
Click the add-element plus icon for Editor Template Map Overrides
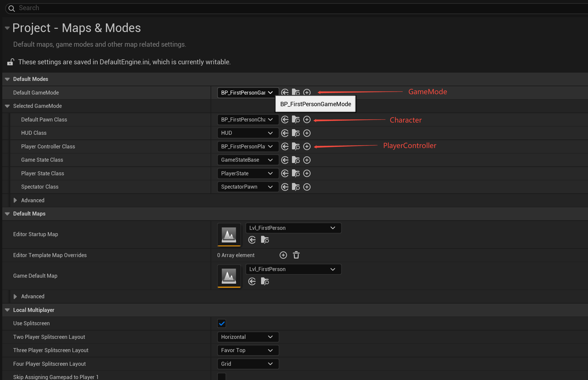coord(283,255)
